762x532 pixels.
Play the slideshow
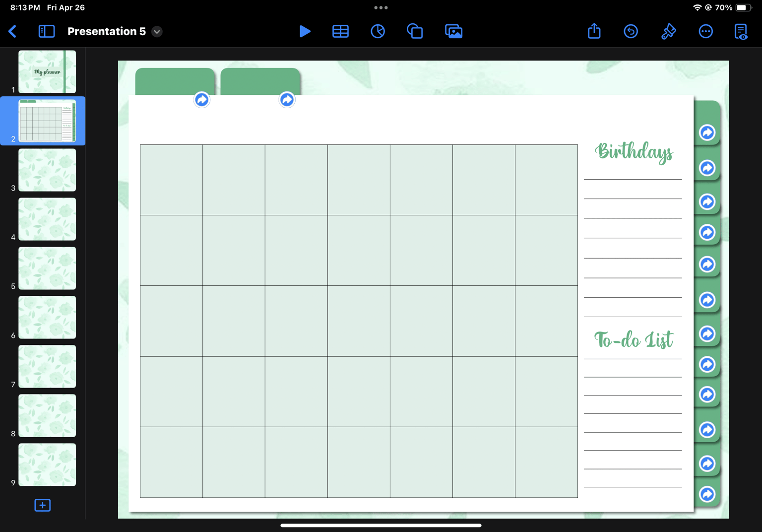click(305, 32)
